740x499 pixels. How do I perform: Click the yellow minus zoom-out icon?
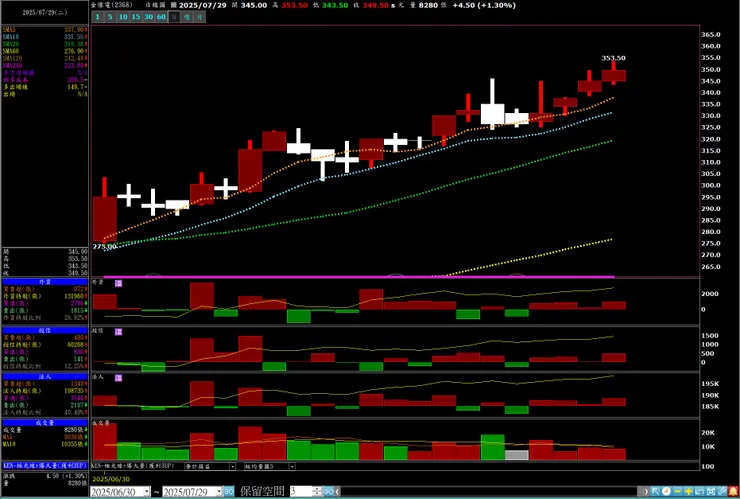click(677, 491)
